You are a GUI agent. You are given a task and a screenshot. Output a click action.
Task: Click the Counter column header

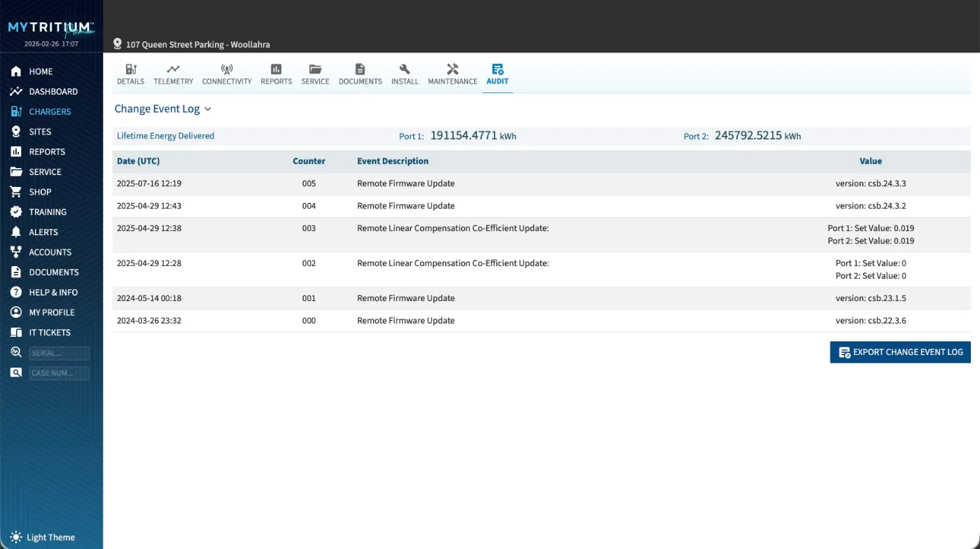(309, 161)
